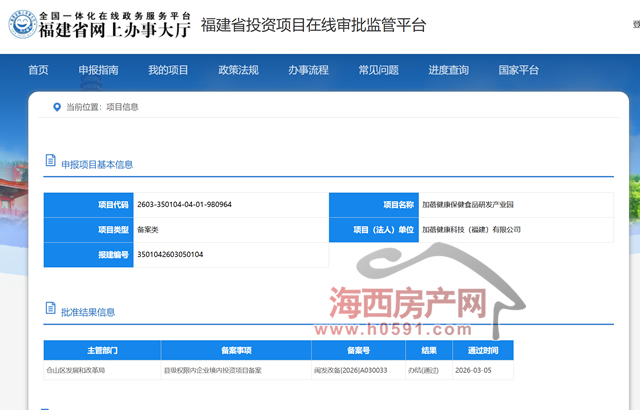
Task: Click the platform title 福建省投资项目在线审批监管平台
Action: coord(313,25)
